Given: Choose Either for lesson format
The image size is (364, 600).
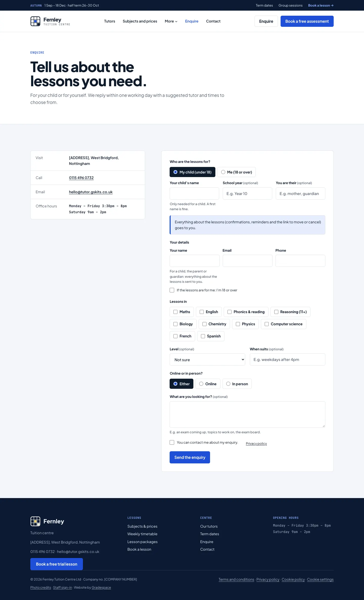Looking at the screenshot, I should click(x=181, y=384).
